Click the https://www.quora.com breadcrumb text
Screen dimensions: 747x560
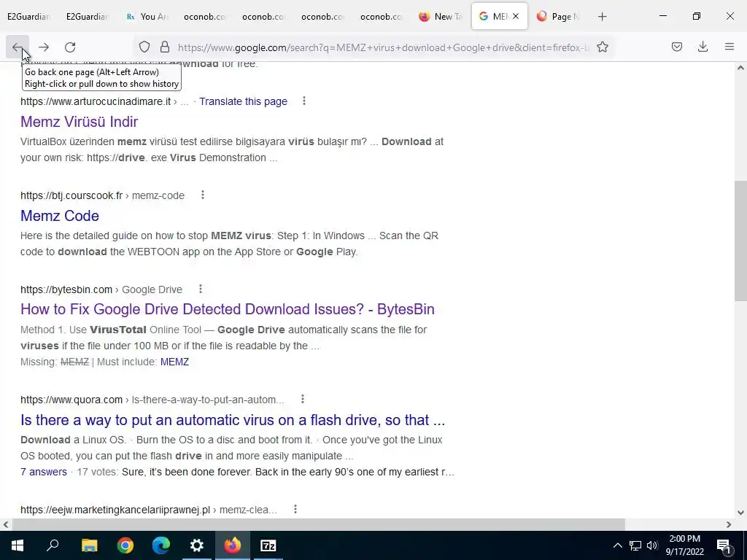pos(71,400)
